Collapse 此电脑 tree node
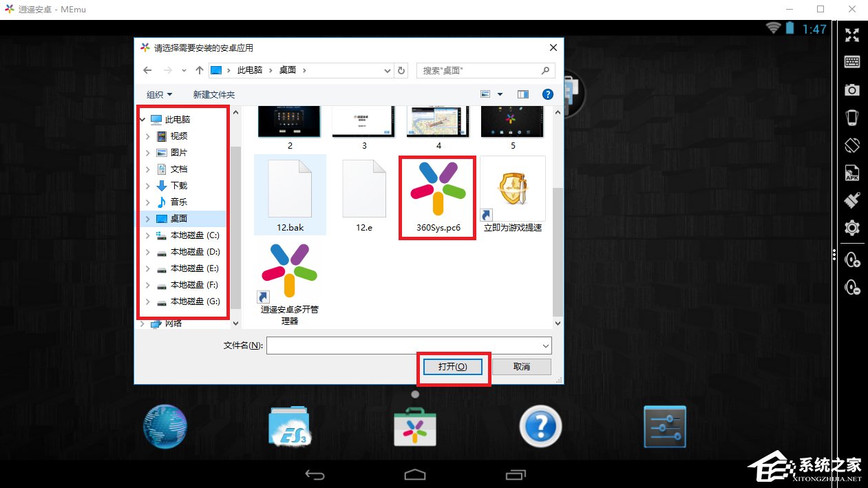 [142, 119]
